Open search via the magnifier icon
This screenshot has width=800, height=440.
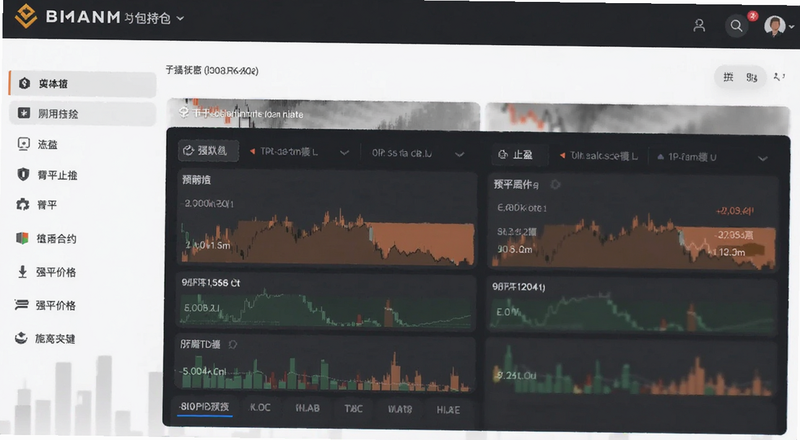736,26
